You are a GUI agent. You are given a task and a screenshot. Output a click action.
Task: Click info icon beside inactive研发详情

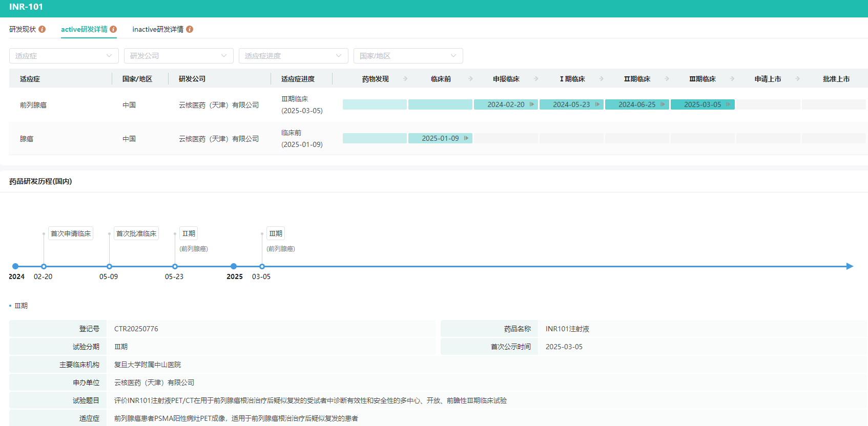(x=190, y=29)
